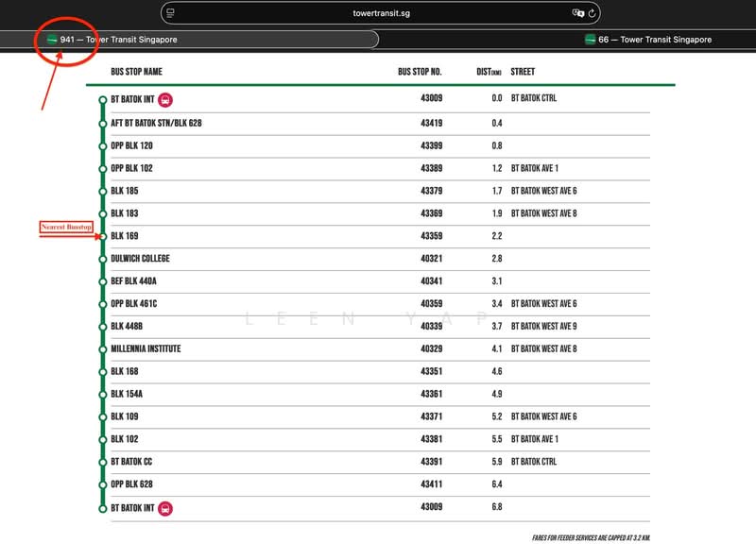Click the page settings icon in address bar
756x560 pixels.
171,13
